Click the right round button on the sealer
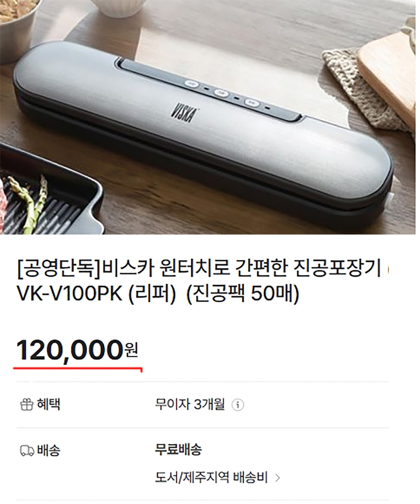The height and width of the screenshot is (504, 420). 252,102
